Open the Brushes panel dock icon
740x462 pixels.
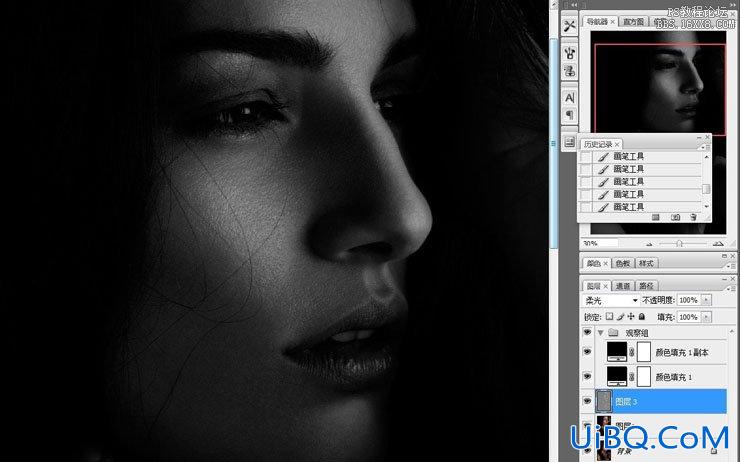coord(570,52)
